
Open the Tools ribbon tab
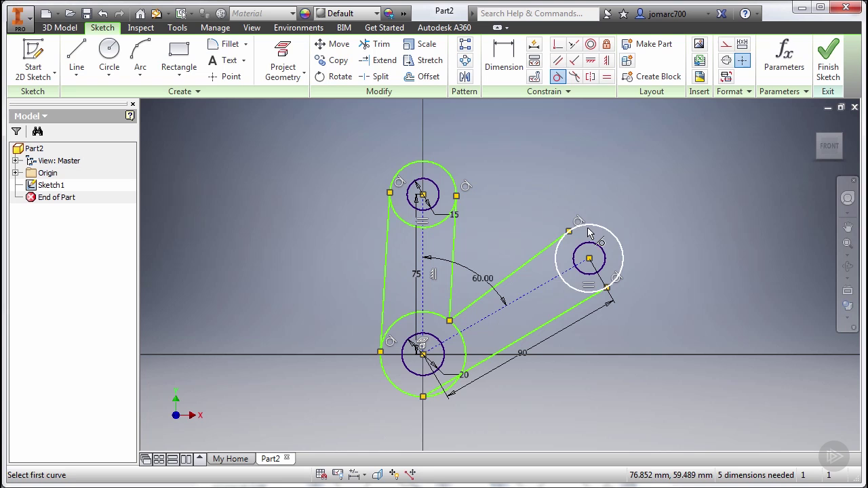(x=177, y=28)
